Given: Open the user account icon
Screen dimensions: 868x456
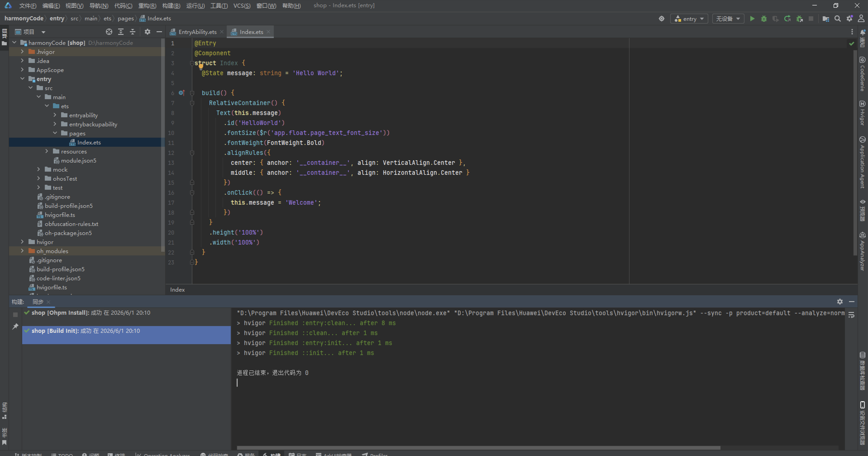Looking at the screenshot, I should 861,19.
